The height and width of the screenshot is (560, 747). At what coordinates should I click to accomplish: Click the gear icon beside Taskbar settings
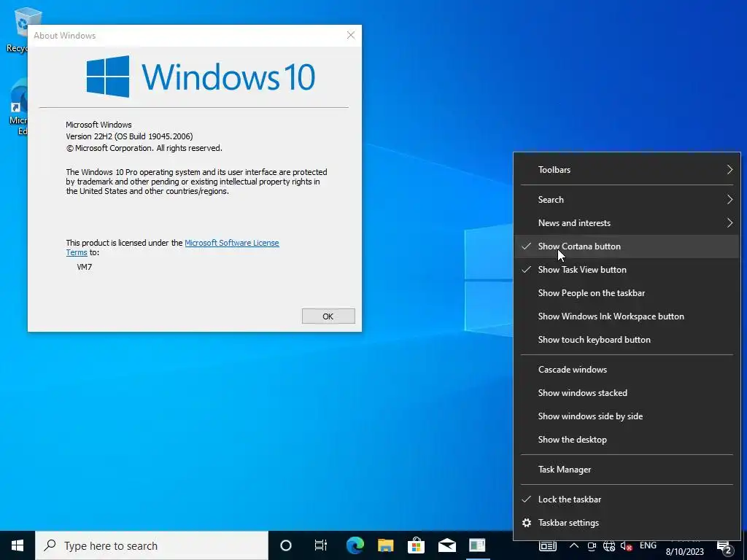click(x=527, y=523)
